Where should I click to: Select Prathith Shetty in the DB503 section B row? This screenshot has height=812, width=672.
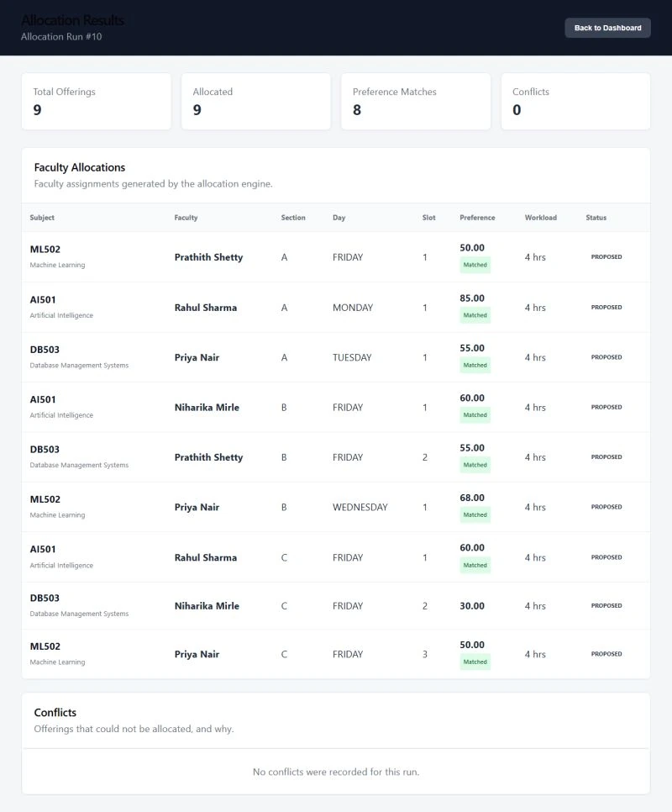(208, 457)
